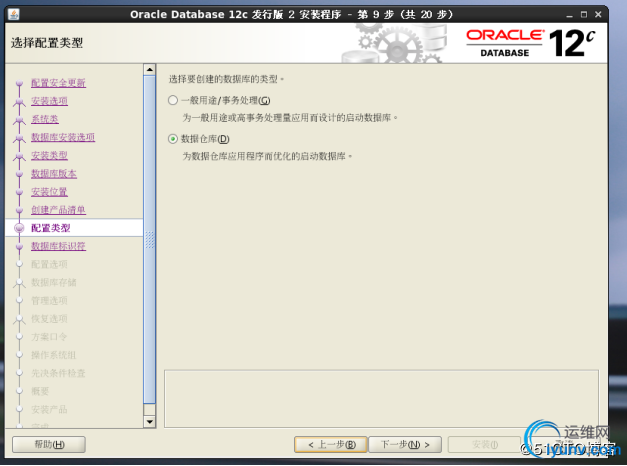The image size is (627, 466).
Task: Click the greyed 操作系统组 step
Action: tap(54, 355)
